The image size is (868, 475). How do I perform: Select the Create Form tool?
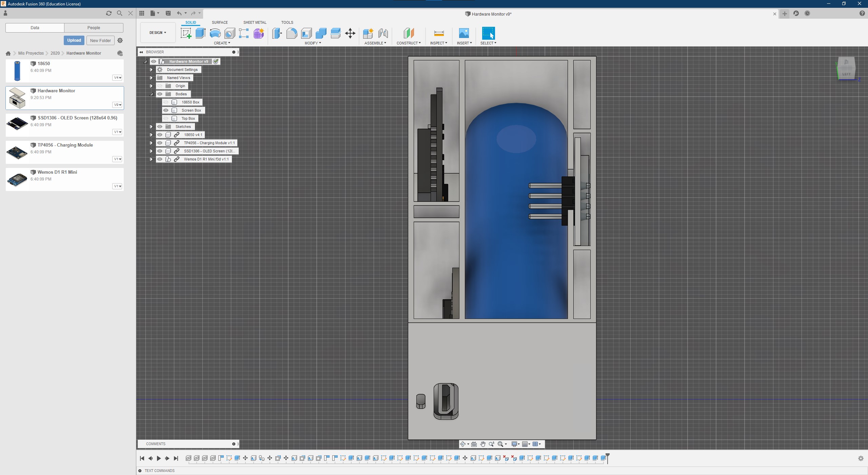point(259,33)
